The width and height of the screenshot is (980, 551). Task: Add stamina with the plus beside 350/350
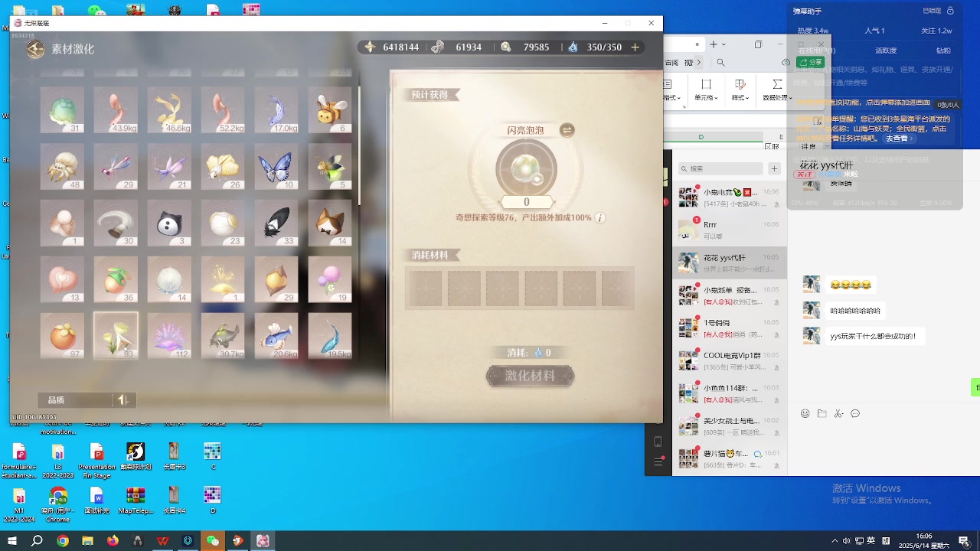pyautogui.click(x=635, y=47)
